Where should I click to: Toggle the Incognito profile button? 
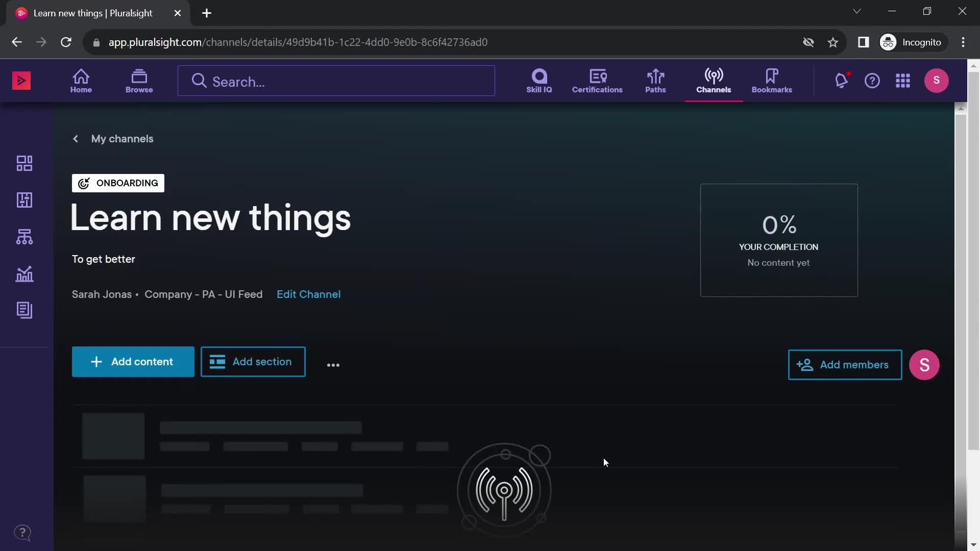[913, 42]
